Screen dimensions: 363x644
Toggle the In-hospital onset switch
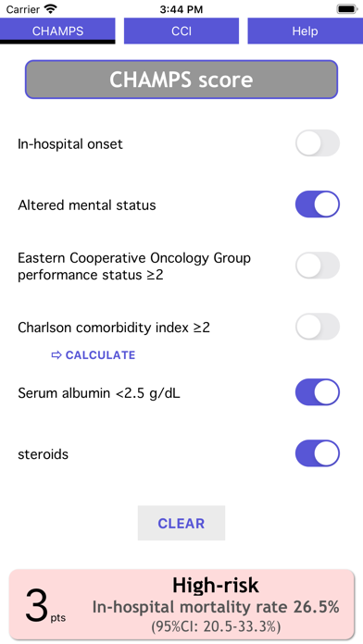318,142
